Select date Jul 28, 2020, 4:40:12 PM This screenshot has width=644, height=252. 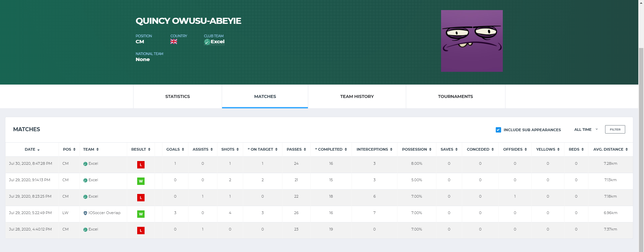tap(30, 230)
